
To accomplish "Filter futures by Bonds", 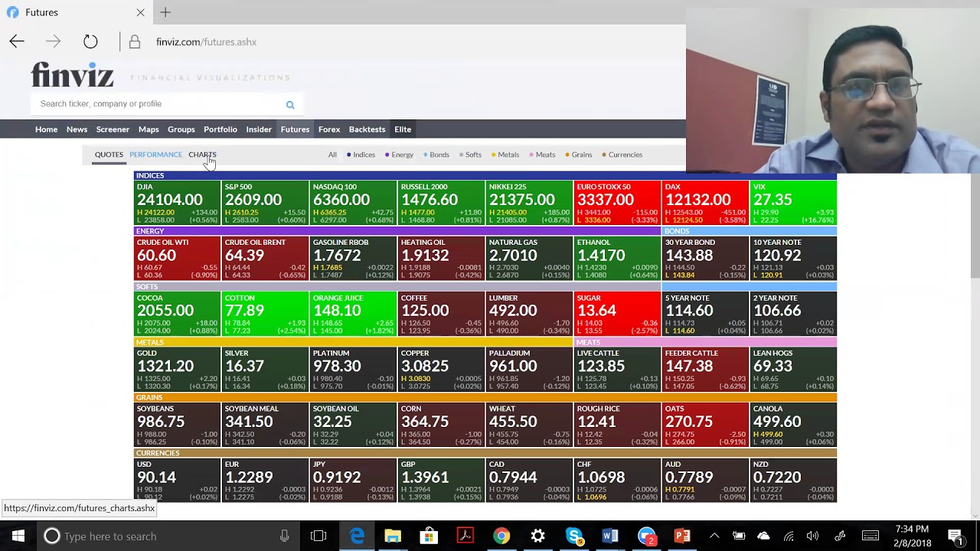I will click(x=436, y=155).
